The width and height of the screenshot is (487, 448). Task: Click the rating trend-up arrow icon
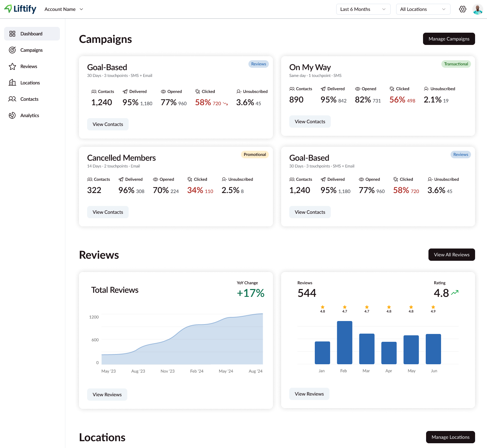pos(455,292)
